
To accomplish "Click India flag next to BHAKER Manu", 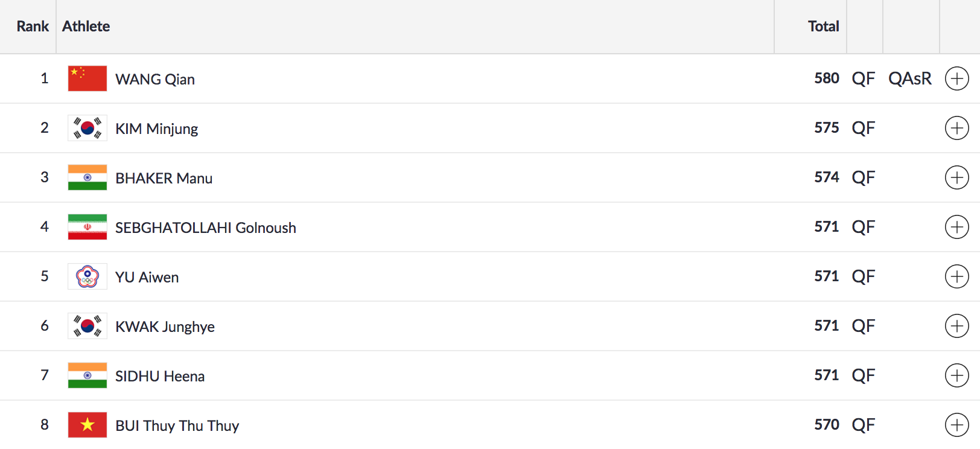I will tap(87, 177).
